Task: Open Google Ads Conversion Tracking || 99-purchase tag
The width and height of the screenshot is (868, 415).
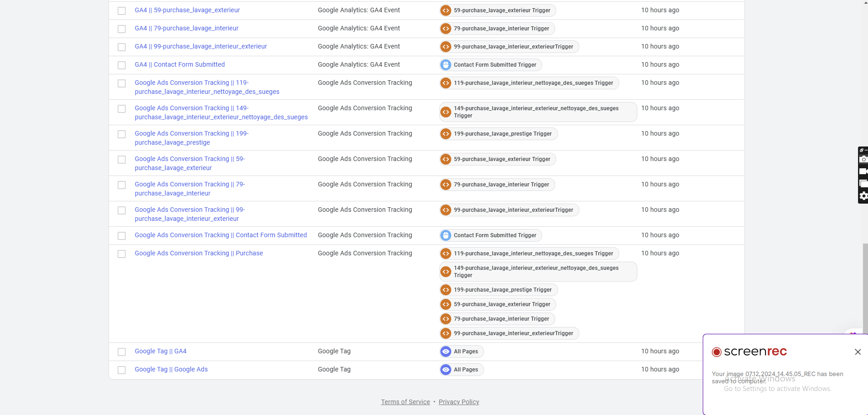Action: point(190,214)
